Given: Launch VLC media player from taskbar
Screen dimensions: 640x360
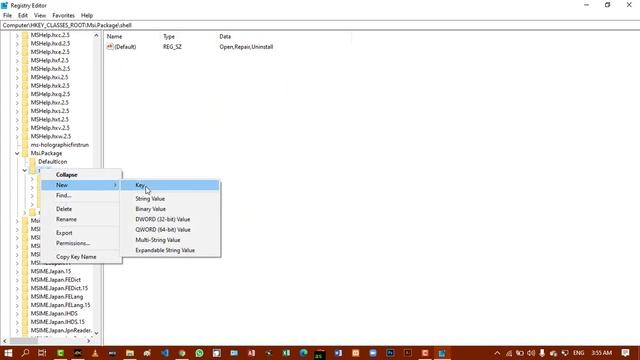Looking at the screenshot, I should pos(95,353).
